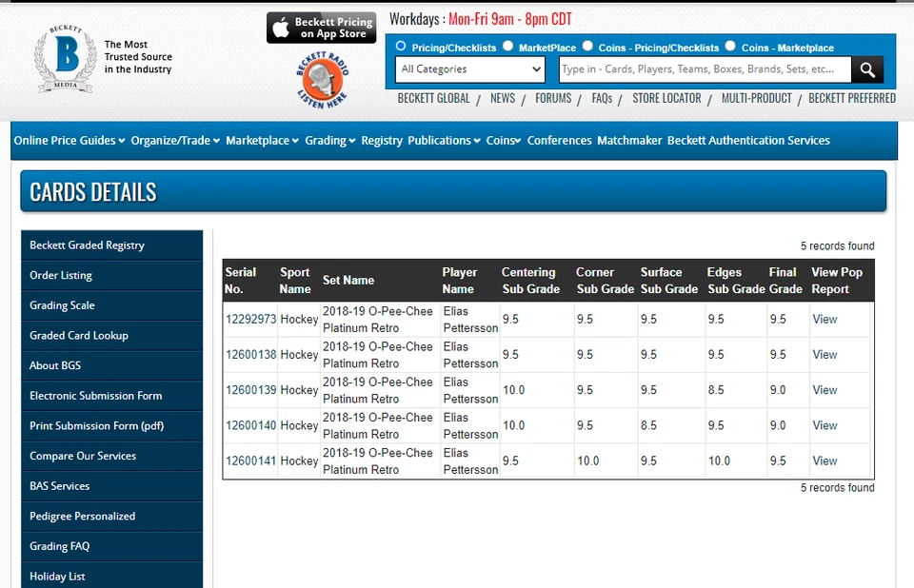Screen dimensions: 914x588
Task: Click surface grade 8.5 in row 12600140
Action: 648,426
